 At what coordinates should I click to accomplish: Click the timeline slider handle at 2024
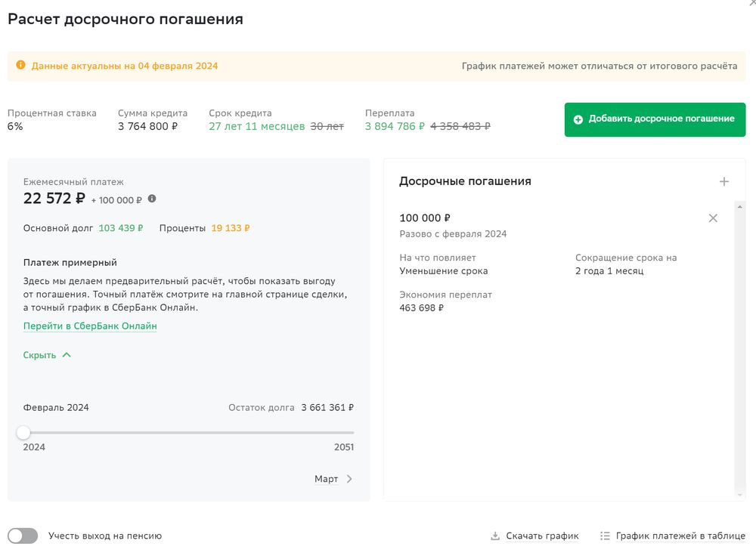click(x=23, y=432)
